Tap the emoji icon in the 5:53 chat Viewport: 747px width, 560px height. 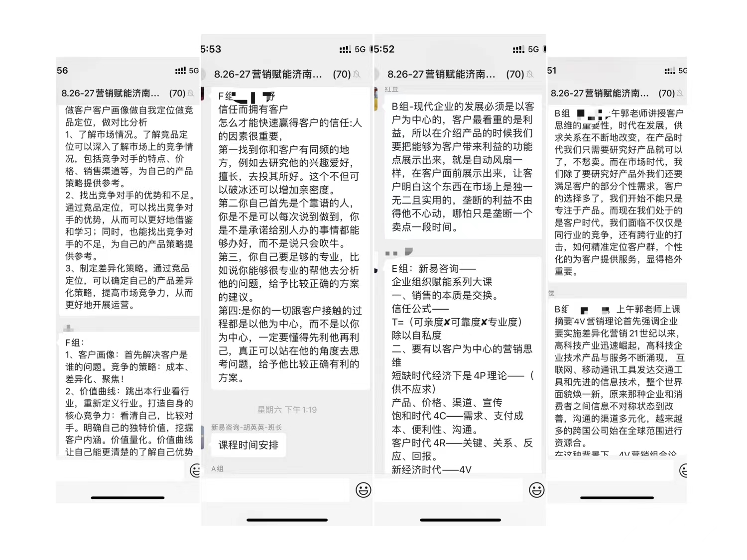point(363,490)
